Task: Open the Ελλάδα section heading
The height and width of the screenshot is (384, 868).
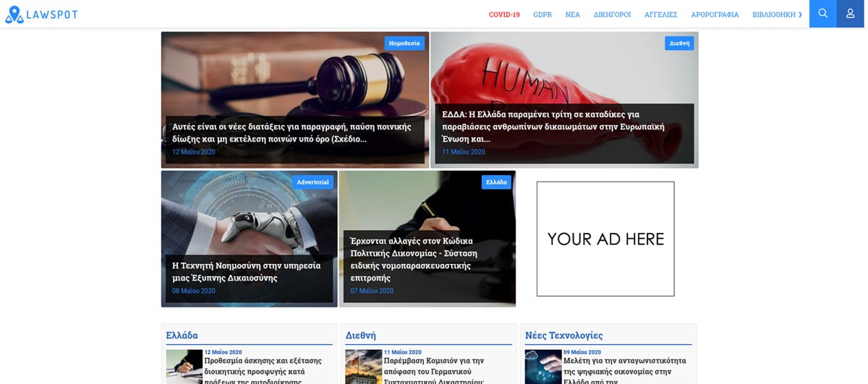Action: pos(182,336)
